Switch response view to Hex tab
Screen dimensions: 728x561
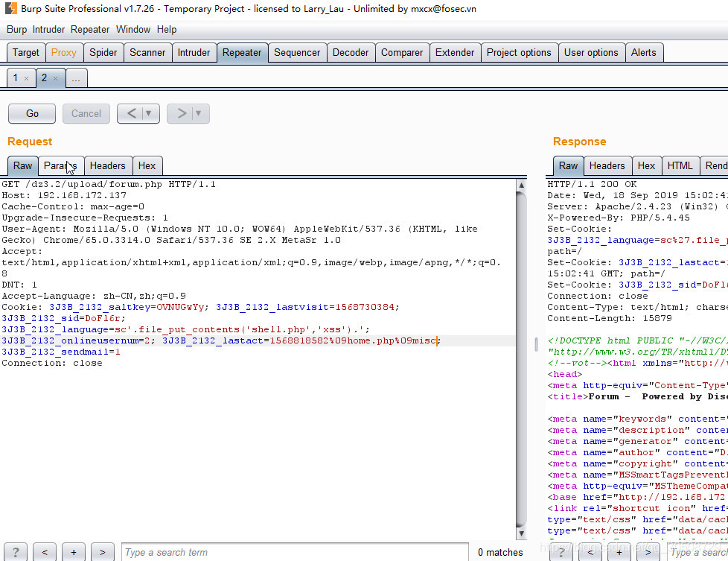(x=646, y=166)
